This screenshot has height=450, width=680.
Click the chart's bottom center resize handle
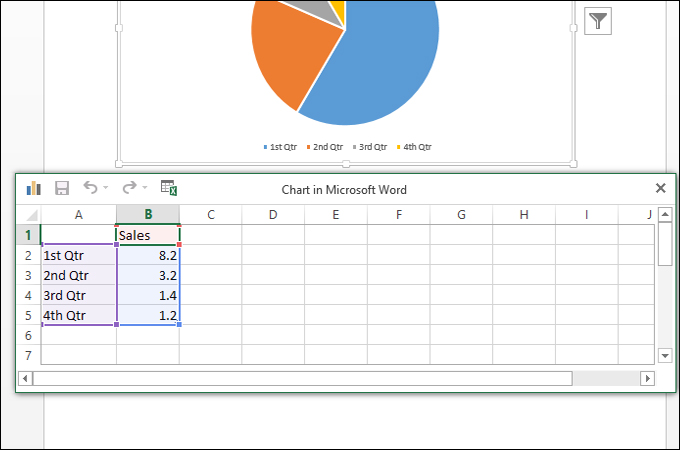[x=346, y=164]
